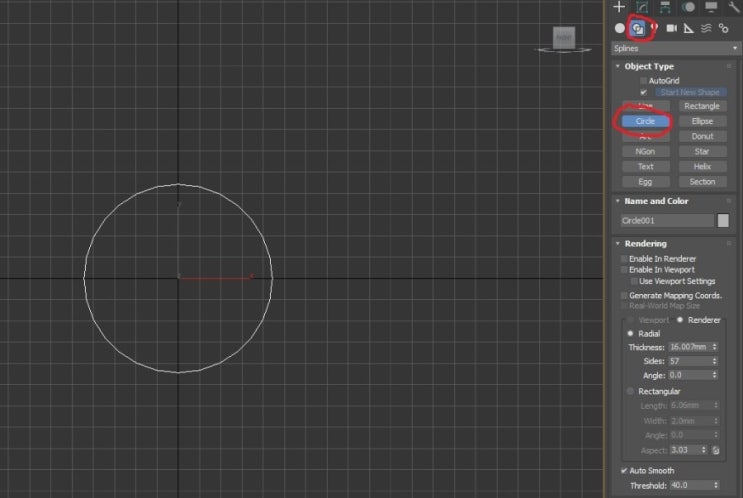Open the object color swatch
743x498 pixels.
723,220
